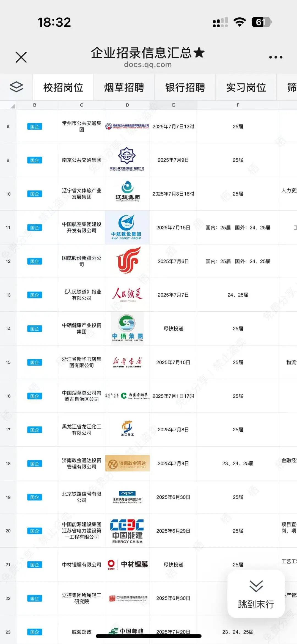297x644 pixels.
Task: Select the cell 南京公共交通集团
Action: point(81,160)
